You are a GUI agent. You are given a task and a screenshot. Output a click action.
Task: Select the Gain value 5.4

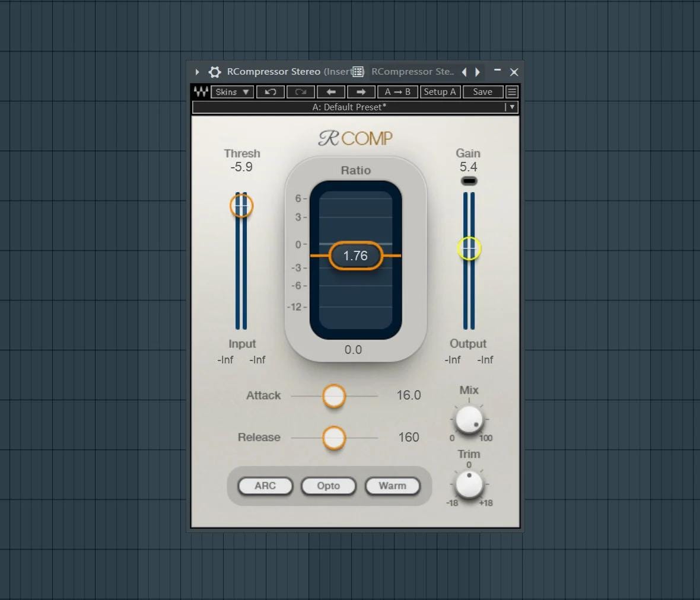click(468, 167)
